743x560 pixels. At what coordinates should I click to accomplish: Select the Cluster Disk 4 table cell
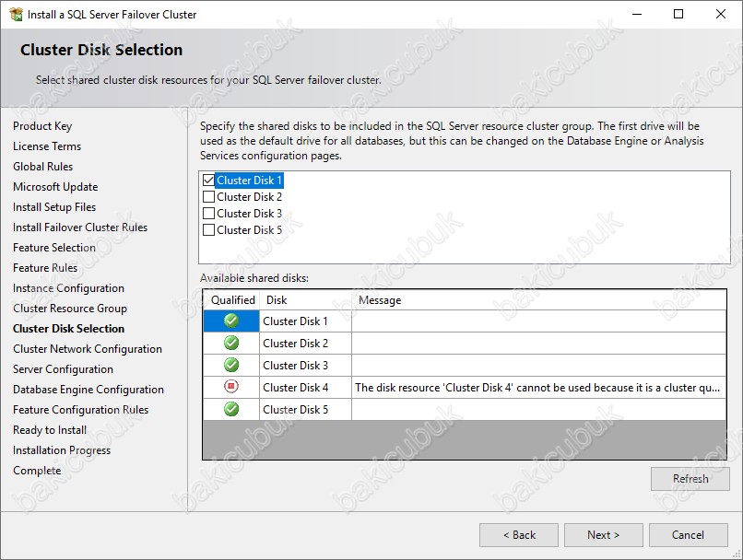[x=306, y=388]
